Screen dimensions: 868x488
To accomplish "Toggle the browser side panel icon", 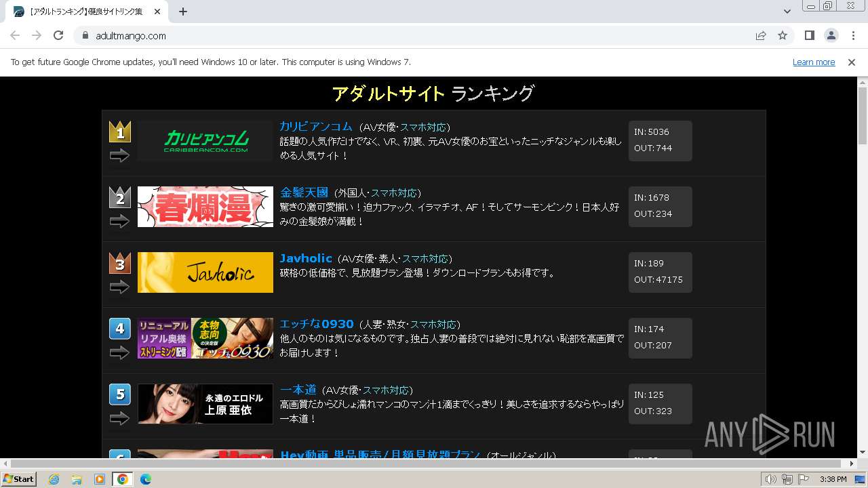I will (x=810, y=35).
